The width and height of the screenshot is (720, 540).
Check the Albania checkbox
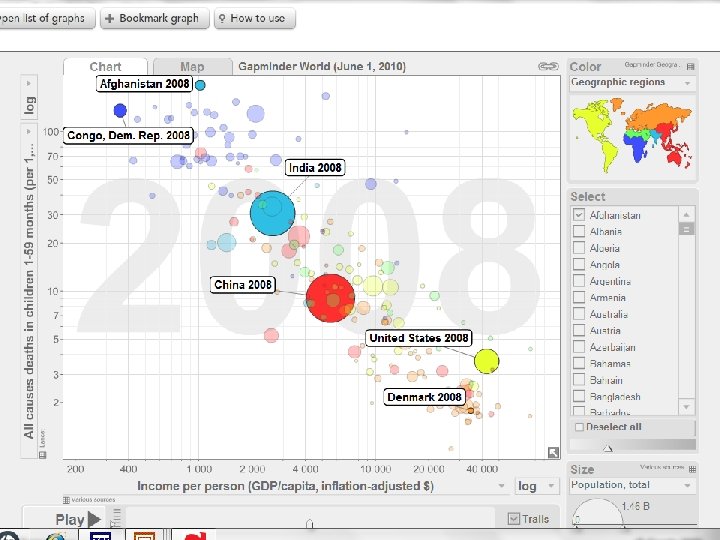(579, 231)
